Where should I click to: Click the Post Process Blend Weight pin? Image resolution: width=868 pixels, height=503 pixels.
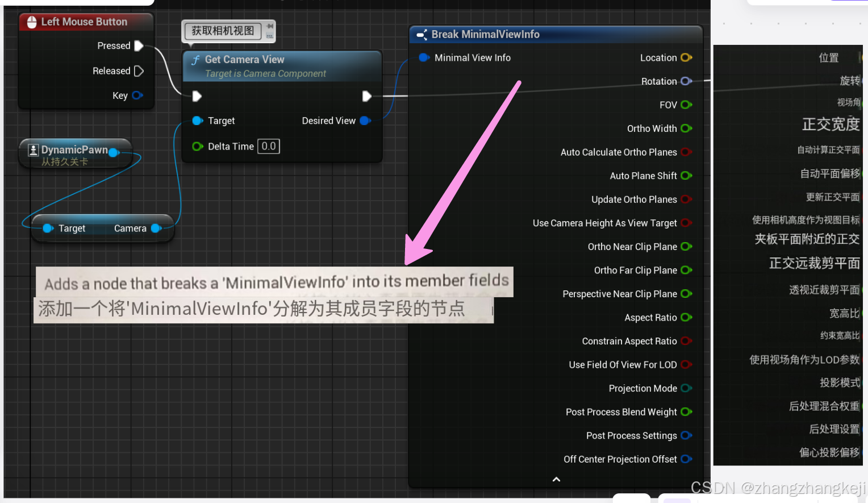[x=686, y=412]
